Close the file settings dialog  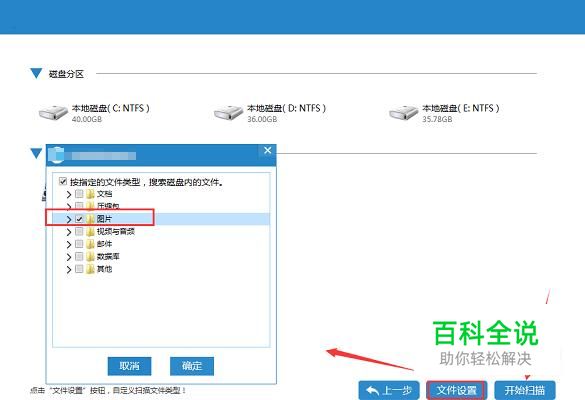[x=268, y=150]
